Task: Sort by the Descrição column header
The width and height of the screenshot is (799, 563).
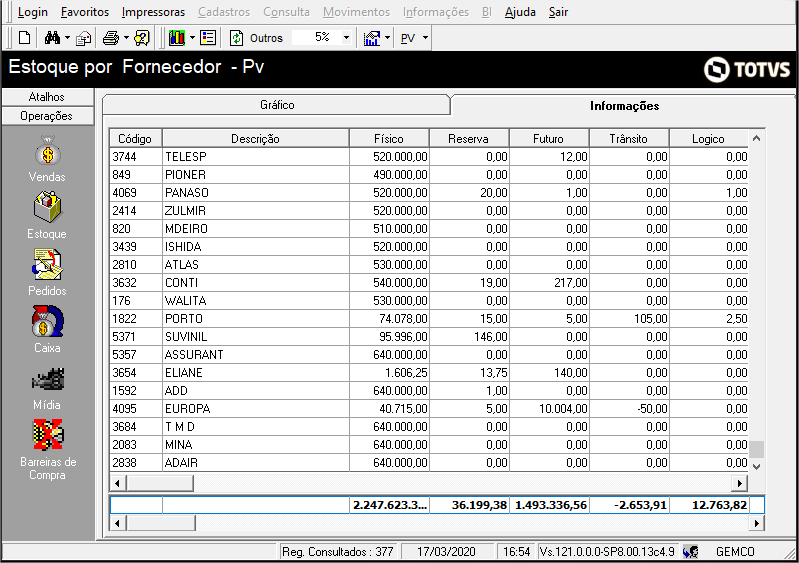Action: click(x=255, y=139)
